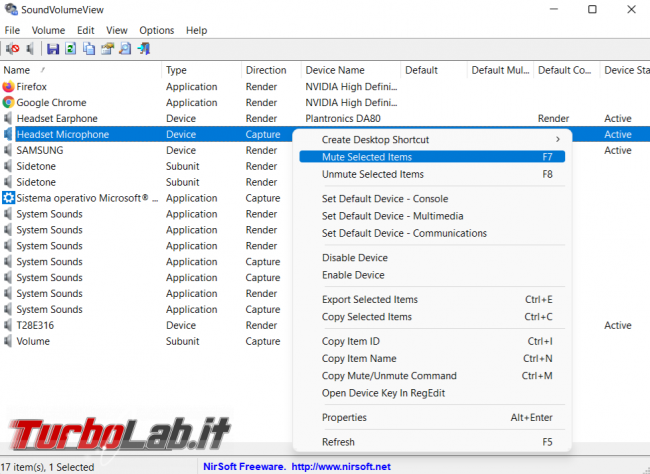Click the speaker icon next to SAMSUNG

(x=8, y=150)
